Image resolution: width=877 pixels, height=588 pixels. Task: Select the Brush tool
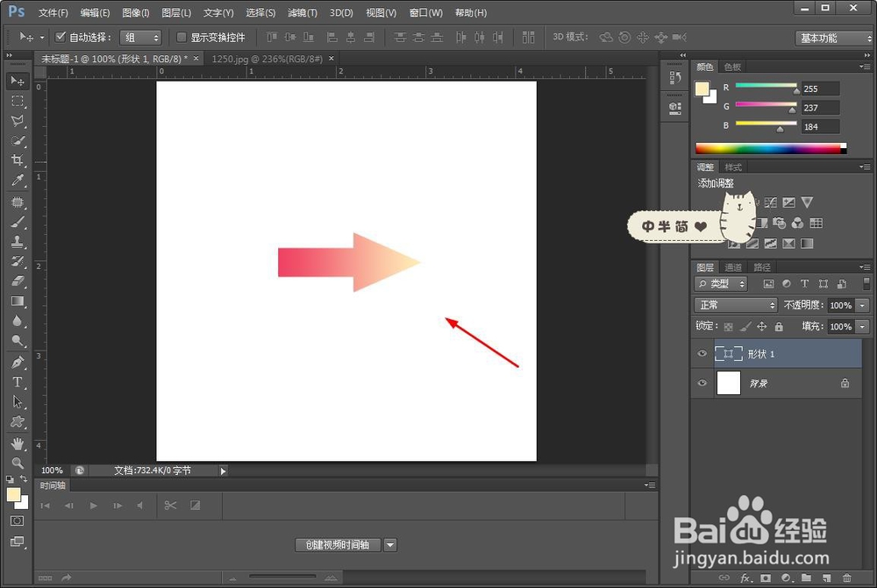[x=18, y=222]
